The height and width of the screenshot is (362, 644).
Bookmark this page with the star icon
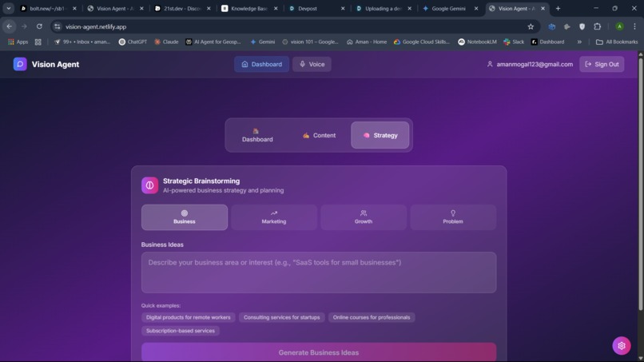[531, 26]
